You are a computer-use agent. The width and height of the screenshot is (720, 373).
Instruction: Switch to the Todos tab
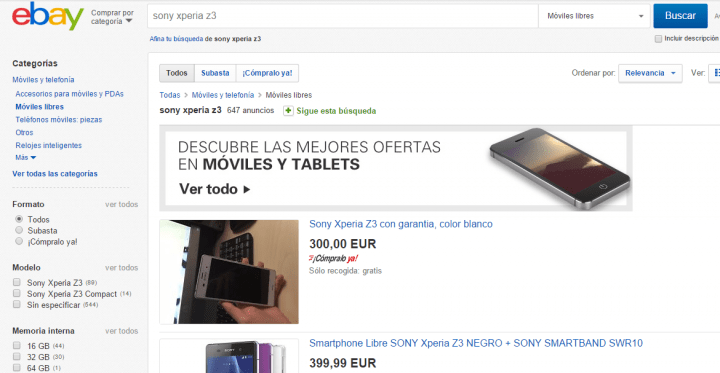(x=177, y=73)
